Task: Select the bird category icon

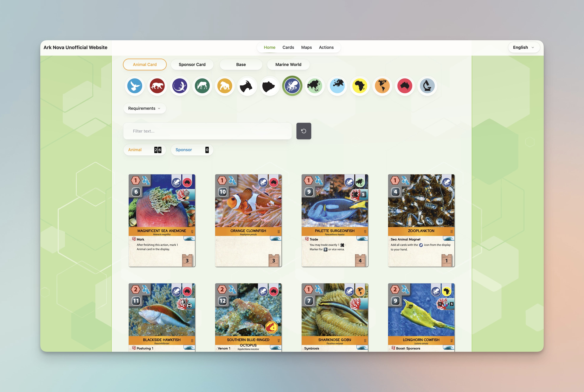Action: (x=135, y=86)
